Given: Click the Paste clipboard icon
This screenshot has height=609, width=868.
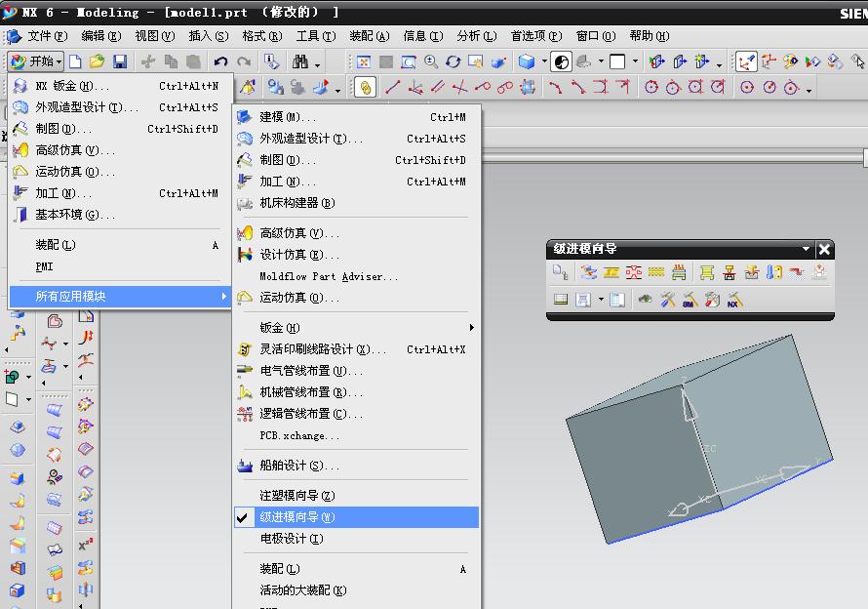Looking at the screenshot, I should (193, 61).
